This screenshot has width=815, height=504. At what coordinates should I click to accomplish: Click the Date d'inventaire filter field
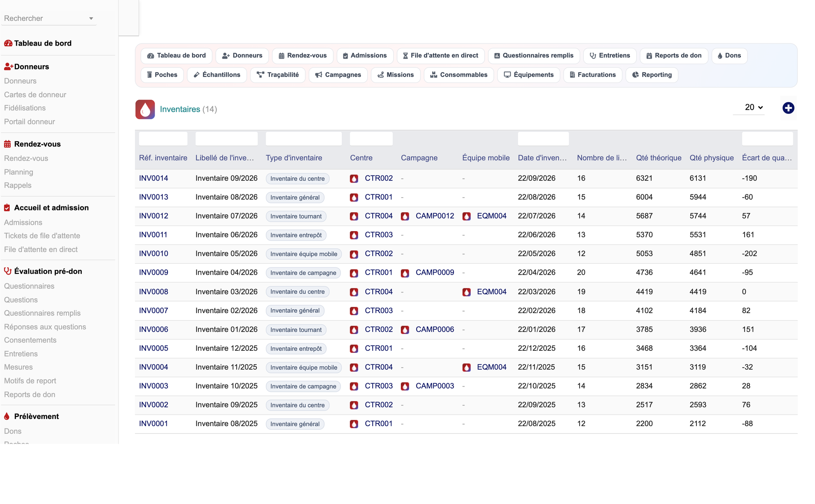pyautogui.click(x=543, y=139)
